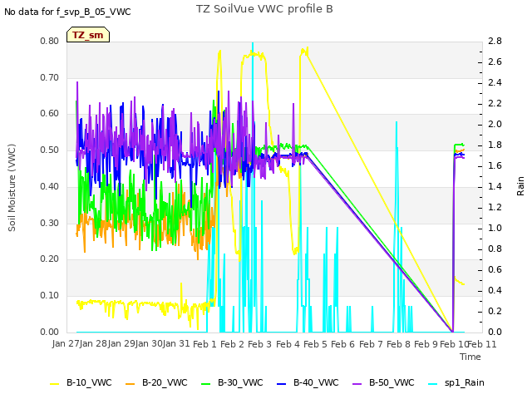Click the B-30_VWC legend entry

click(232, 382)
